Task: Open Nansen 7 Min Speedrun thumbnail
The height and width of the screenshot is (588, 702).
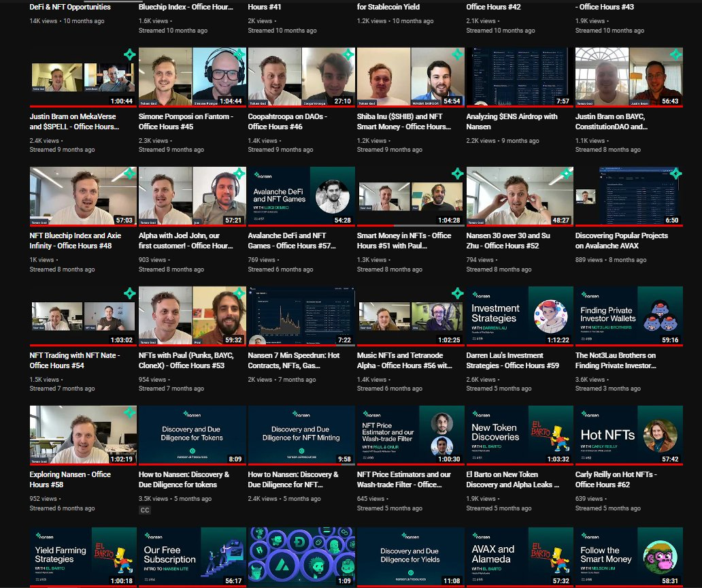Action: [301, 316]
